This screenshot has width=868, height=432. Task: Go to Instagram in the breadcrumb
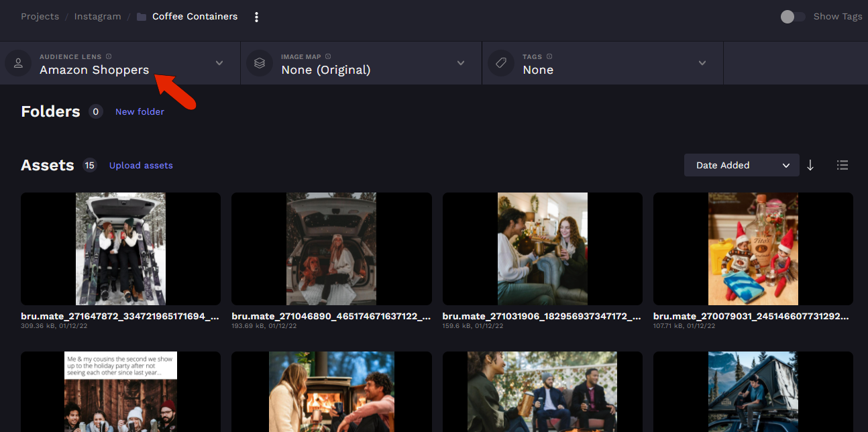[98, 16]
